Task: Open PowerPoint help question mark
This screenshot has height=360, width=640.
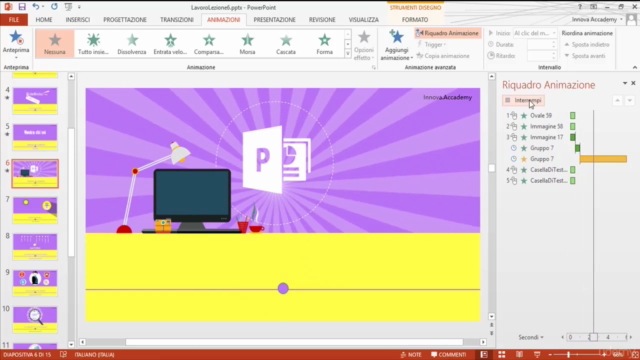Action: 580,7
